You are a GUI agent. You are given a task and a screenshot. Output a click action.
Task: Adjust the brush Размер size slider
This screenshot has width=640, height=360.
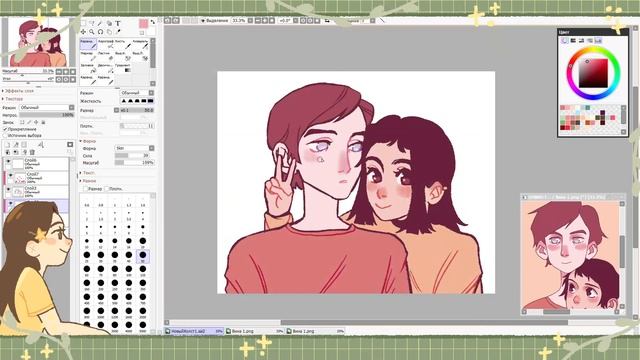pyautogui.click(x=137, y=110)
